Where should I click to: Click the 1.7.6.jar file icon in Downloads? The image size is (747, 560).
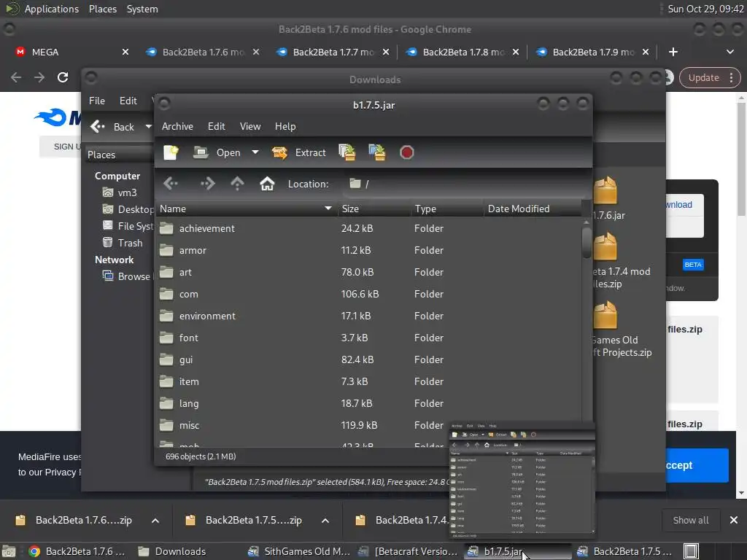606,190
